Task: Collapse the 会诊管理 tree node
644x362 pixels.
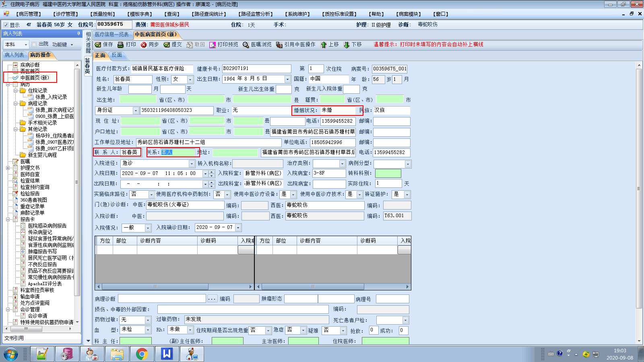Action: coord(8,310)
